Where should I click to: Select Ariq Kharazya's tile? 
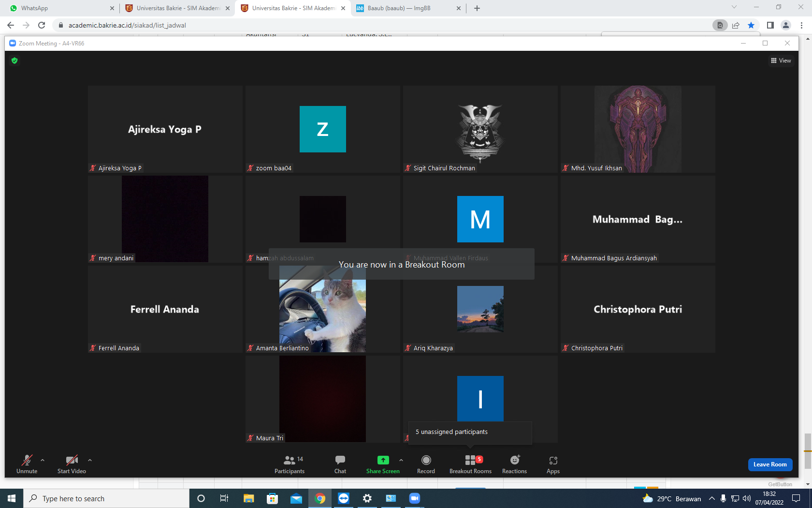tap(480, 309)
